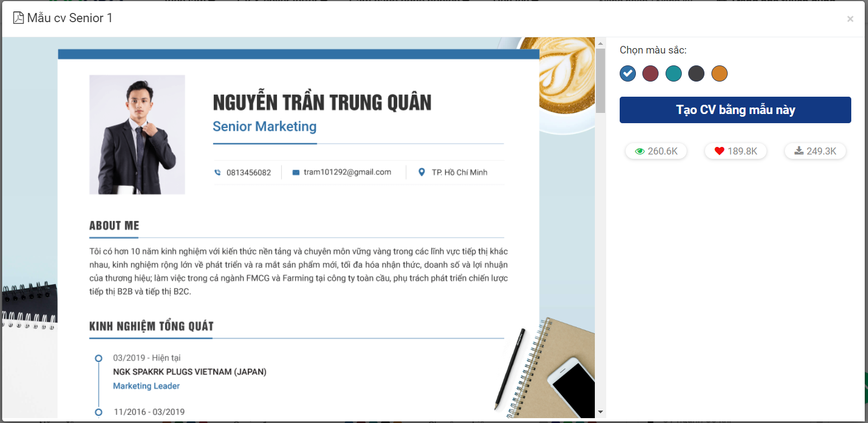
Task: Select the maroon red color swatch
Action: (x=650, y=73)
